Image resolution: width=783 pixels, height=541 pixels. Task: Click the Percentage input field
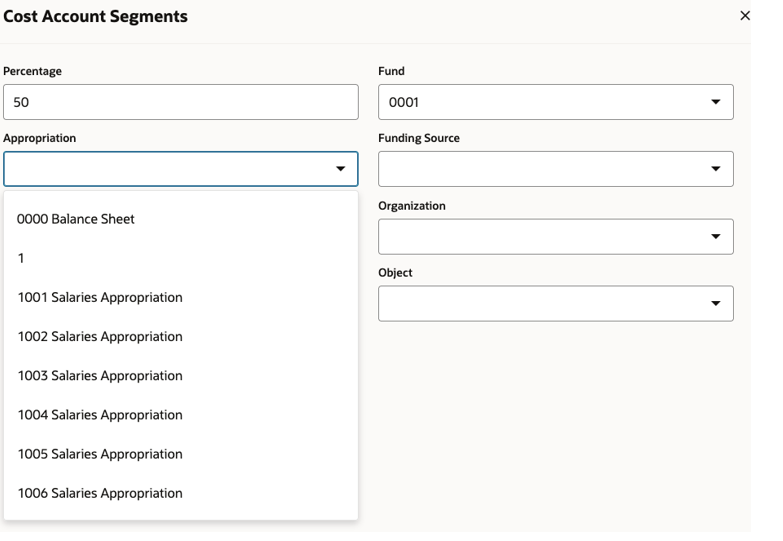[180, 102]
